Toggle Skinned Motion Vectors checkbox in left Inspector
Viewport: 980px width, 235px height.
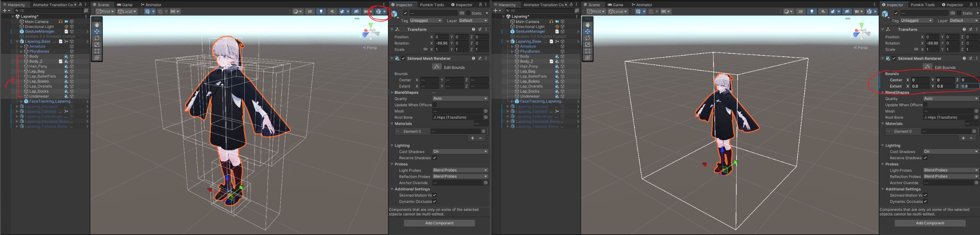coord(434,195)
